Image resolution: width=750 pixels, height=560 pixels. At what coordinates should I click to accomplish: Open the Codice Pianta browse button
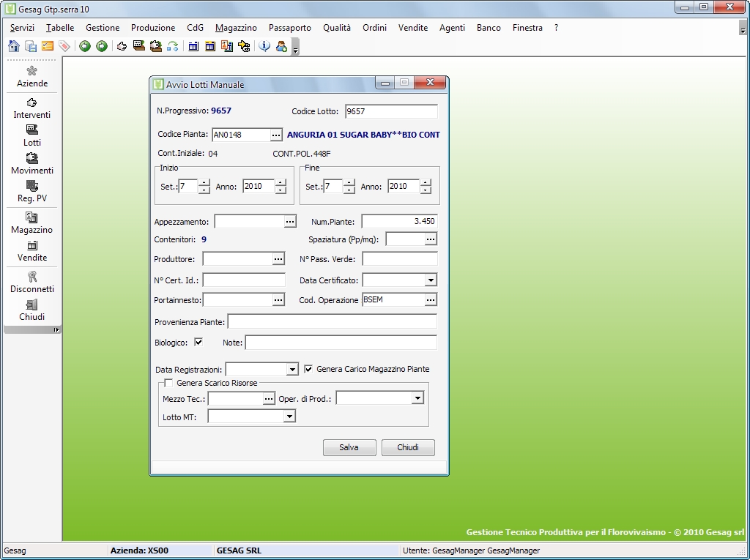point(276,135)
